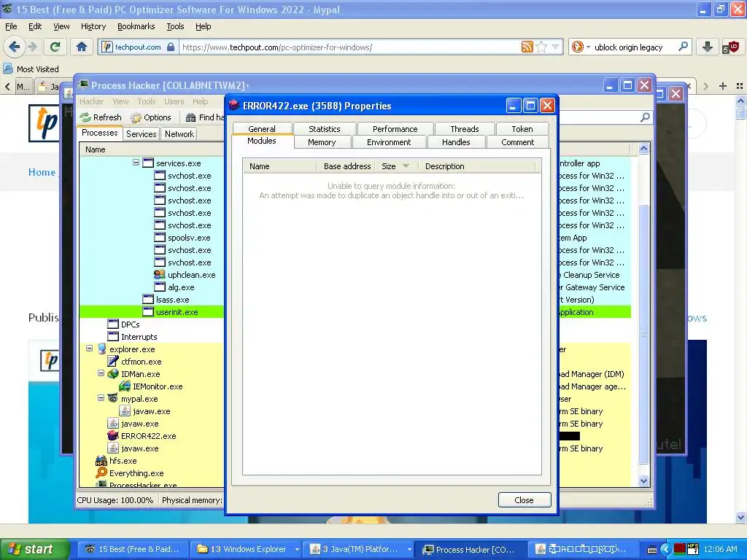The width and height of the screenshot is (747, 560).
Task: Open address bar history dropdown arrow
Action: click(555, 47)
